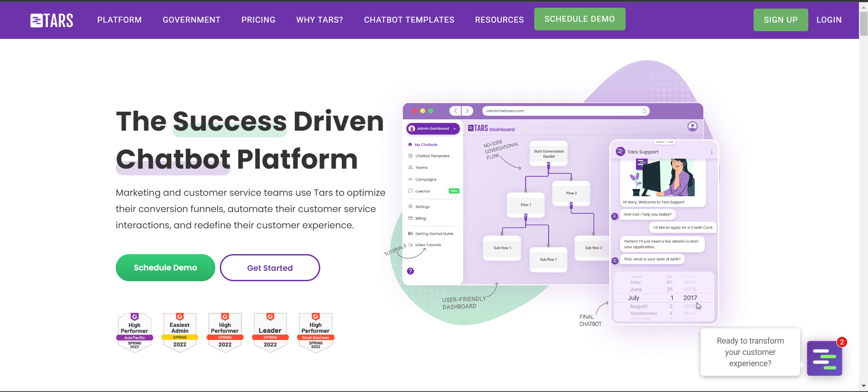Click the headline 'The Success Driven' text
868x392 pixels.
tap(250, 121)
